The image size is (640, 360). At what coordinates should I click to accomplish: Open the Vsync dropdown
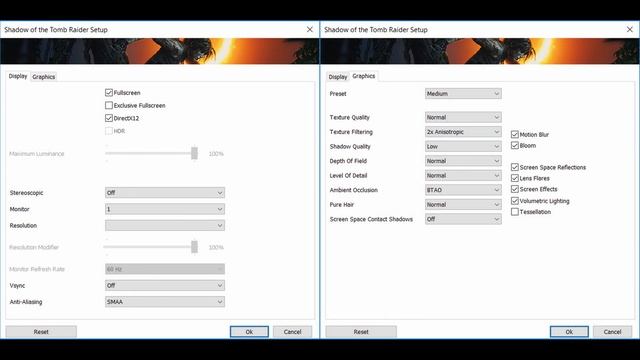coord(165,285)
